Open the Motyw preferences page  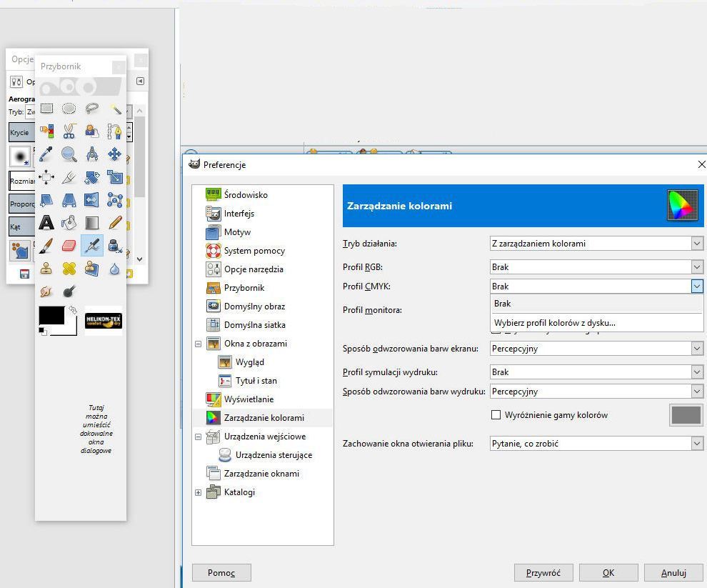pos(237,232)
